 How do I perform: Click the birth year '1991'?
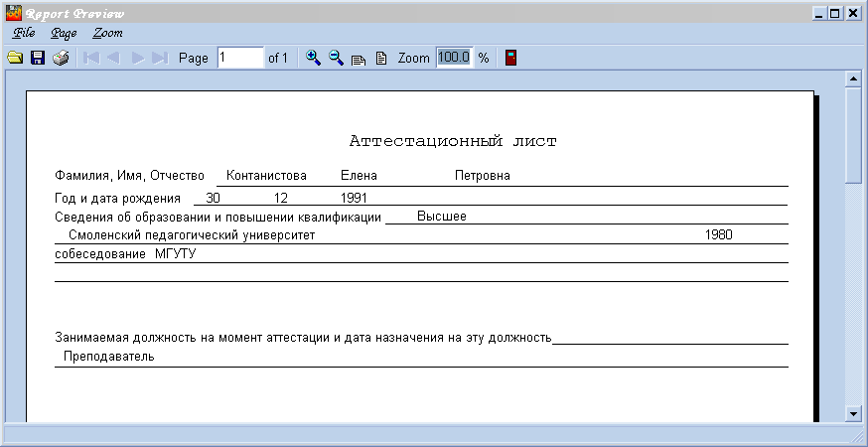click(x=354, y=199)
